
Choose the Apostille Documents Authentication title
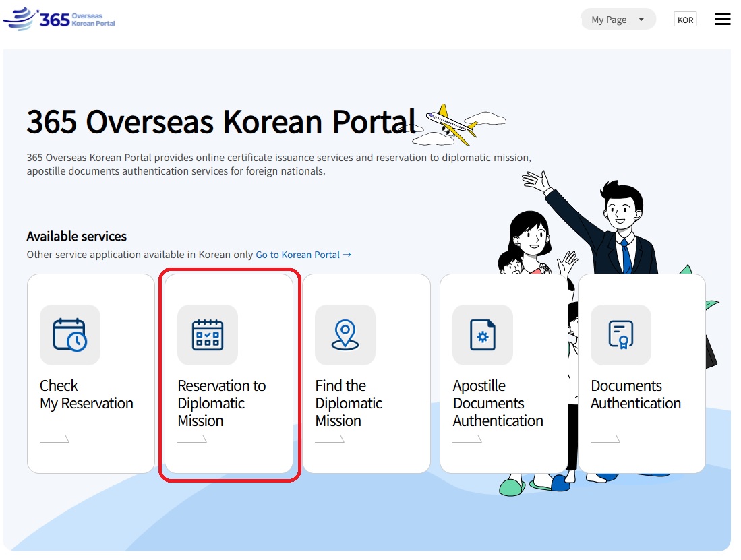coord(498,403)
